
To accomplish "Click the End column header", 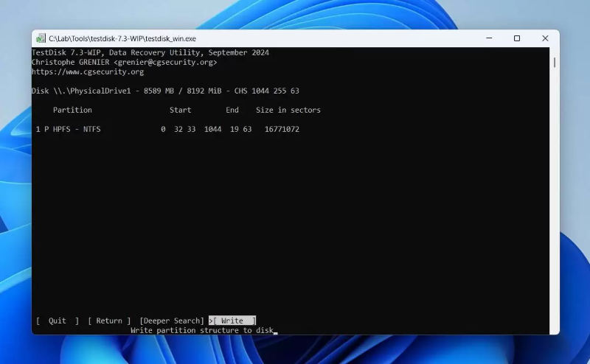I will (x=232, y=111).
